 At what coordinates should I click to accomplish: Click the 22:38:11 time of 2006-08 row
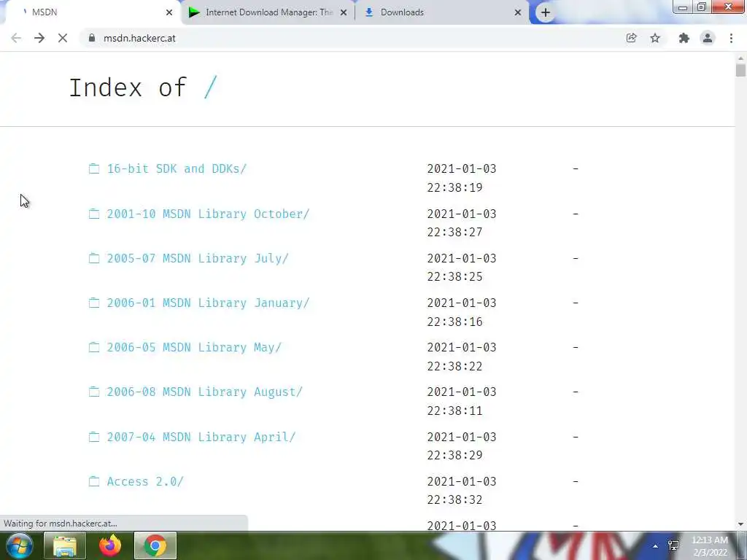point(454,411)
